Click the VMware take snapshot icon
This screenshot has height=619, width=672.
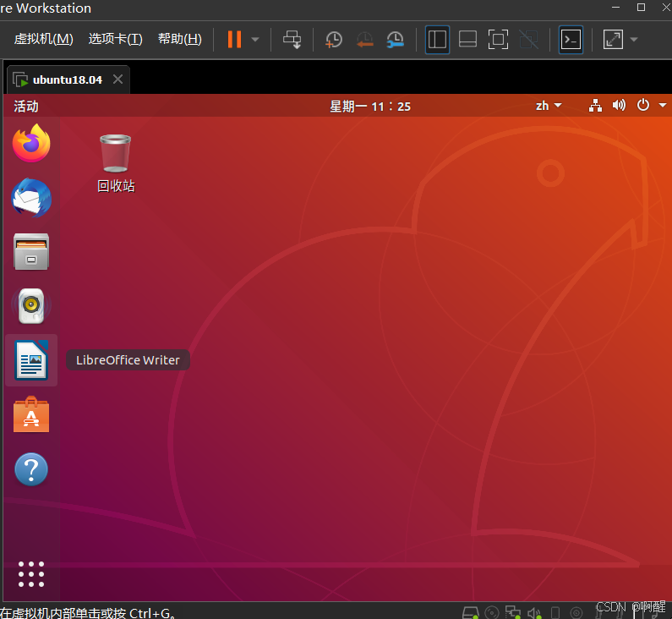(x=334, y=40)
